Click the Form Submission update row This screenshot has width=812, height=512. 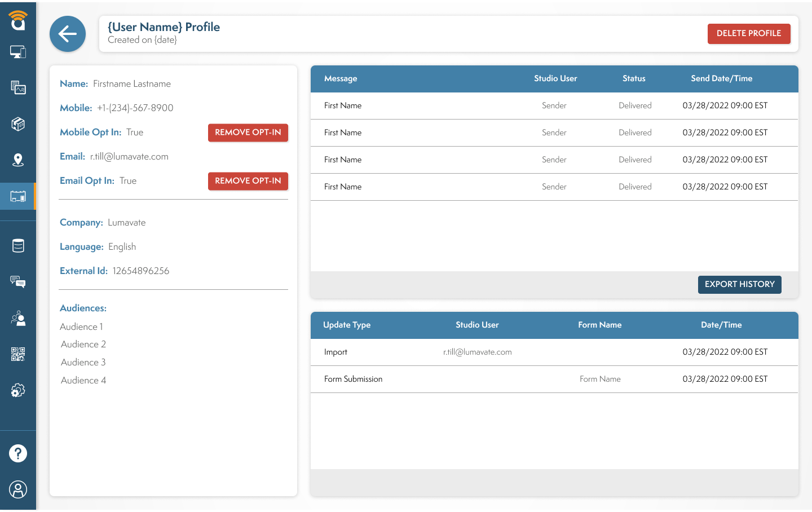(x=554, y=379)
